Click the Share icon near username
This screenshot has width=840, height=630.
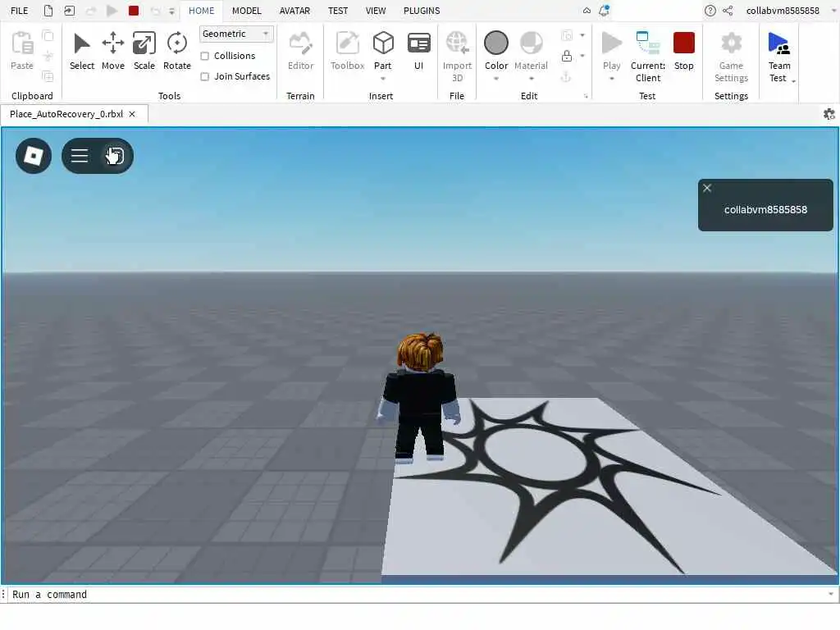tap(728, 11)
